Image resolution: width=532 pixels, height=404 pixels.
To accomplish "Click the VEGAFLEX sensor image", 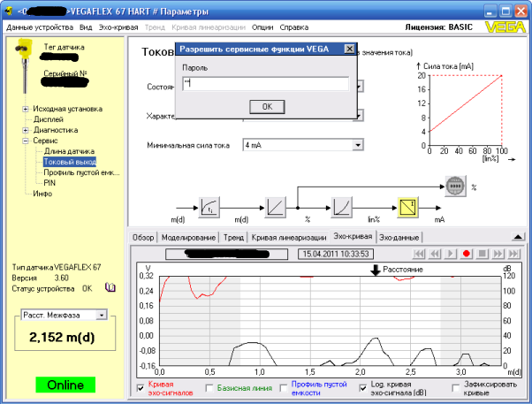I will point(24,65).
